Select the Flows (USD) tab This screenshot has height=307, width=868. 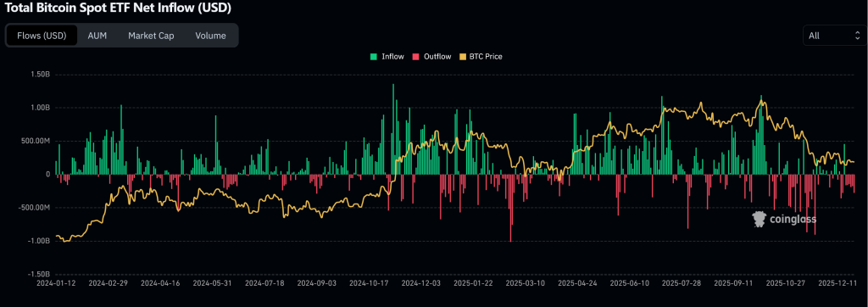(x=42, y=36)
